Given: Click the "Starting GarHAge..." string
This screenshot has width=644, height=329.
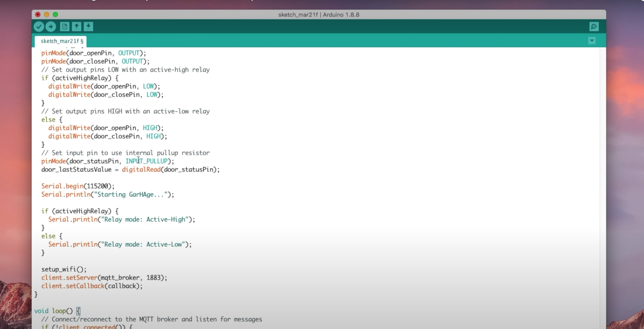Looking at the screenshot, I should point(133,194).
